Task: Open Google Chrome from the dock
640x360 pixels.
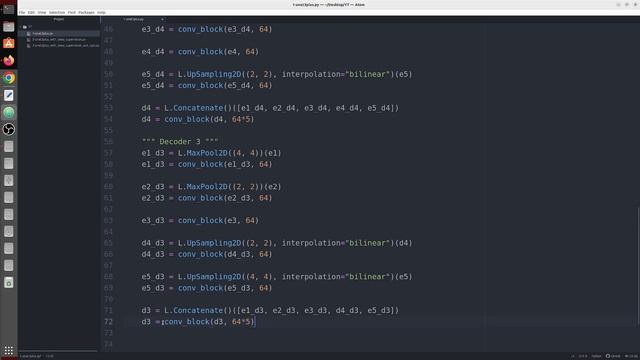Action: click(9, 78)
